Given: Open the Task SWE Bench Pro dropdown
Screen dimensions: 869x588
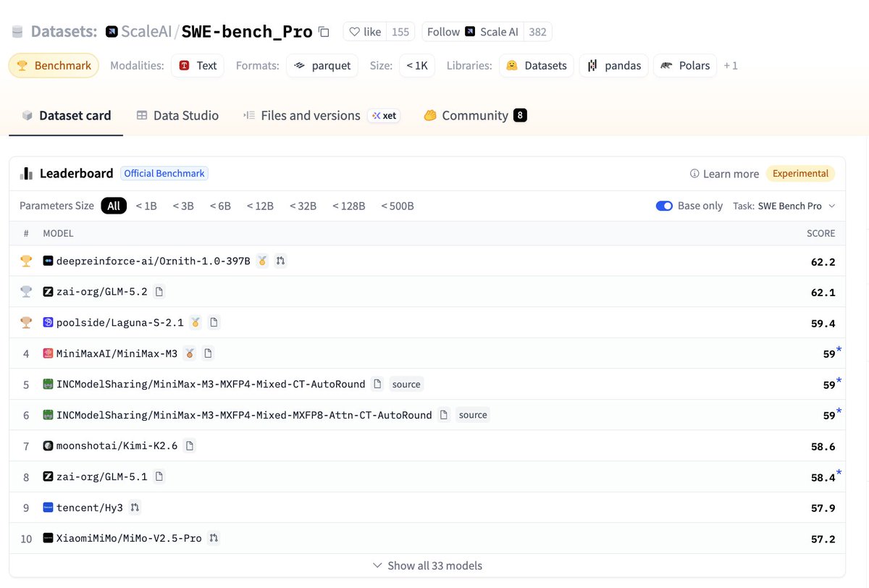Looking at the screenshot, I should (x=784, y=206).
